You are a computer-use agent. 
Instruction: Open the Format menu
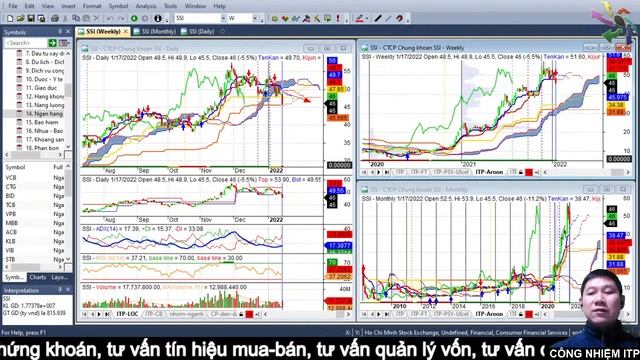click(92, 6)
